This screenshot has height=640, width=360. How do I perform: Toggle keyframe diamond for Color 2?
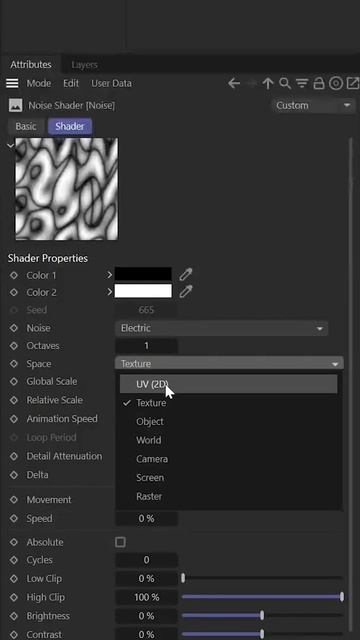[x=14, y=293]
